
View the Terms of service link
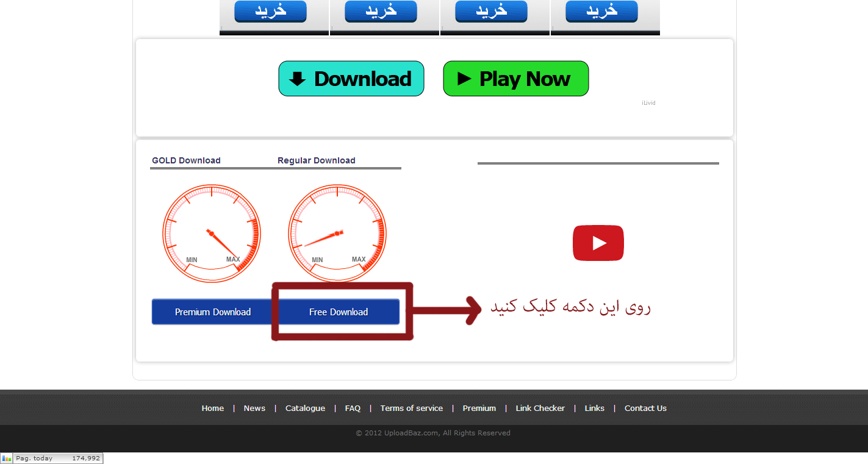pos(411,409)
